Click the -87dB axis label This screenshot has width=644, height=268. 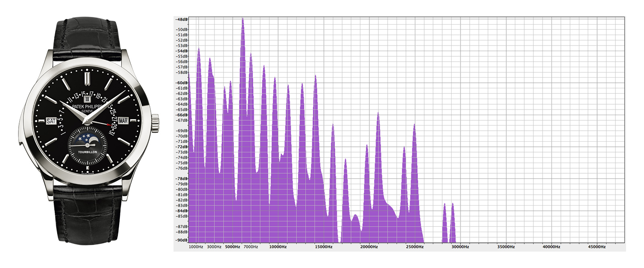coord(182,227)
